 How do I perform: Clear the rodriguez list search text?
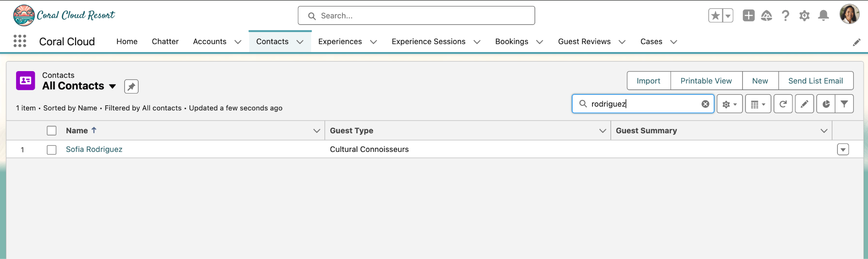[x=705, y=104]
